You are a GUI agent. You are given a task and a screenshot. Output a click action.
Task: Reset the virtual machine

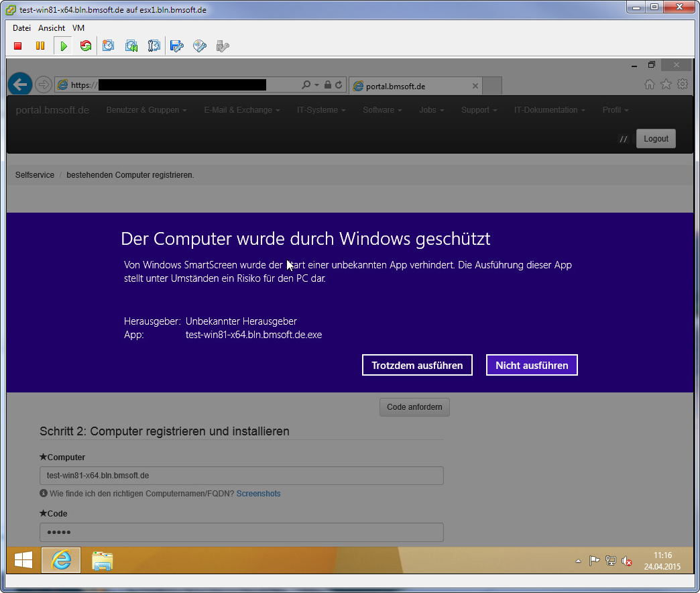pyautogui.click(x=86, y=46)
